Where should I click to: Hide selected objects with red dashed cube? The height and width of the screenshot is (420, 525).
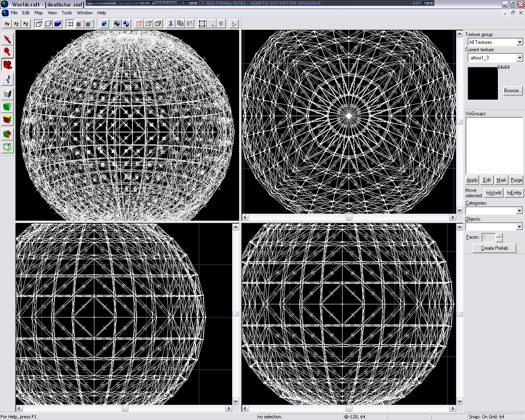click(x=139, y=24)
